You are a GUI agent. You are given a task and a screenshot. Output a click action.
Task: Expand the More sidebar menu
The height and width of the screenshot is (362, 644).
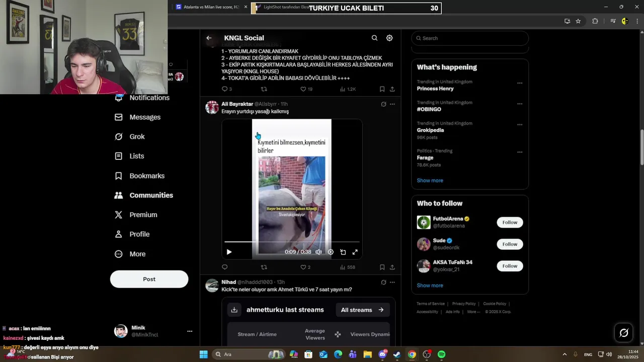tap(130, 254)
